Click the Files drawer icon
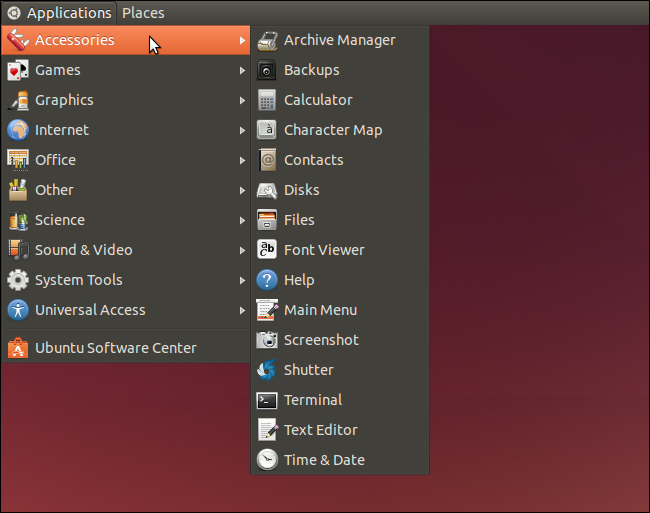650x513 pixels. tap(267, 220)
